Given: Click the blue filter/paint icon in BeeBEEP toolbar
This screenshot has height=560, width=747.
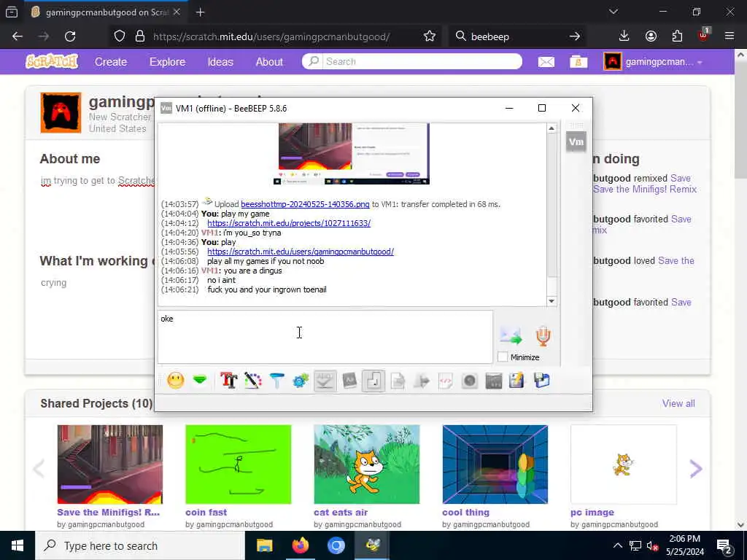Looking at the screenshot, I should [x=276, y=381].
